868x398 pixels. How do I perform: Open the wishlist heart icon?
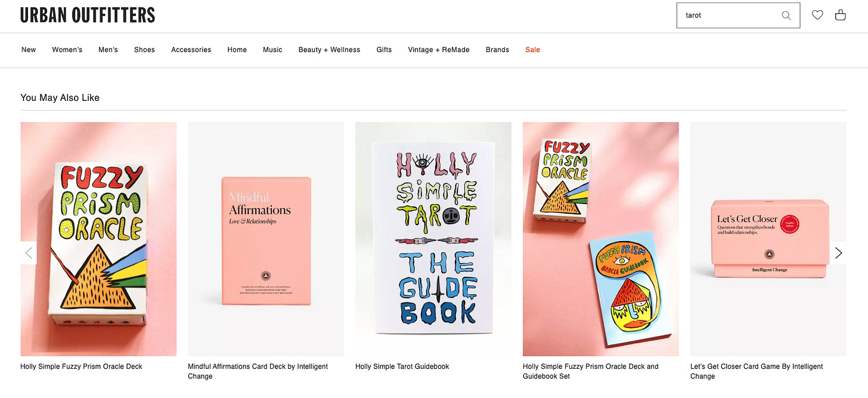(817, 15)
